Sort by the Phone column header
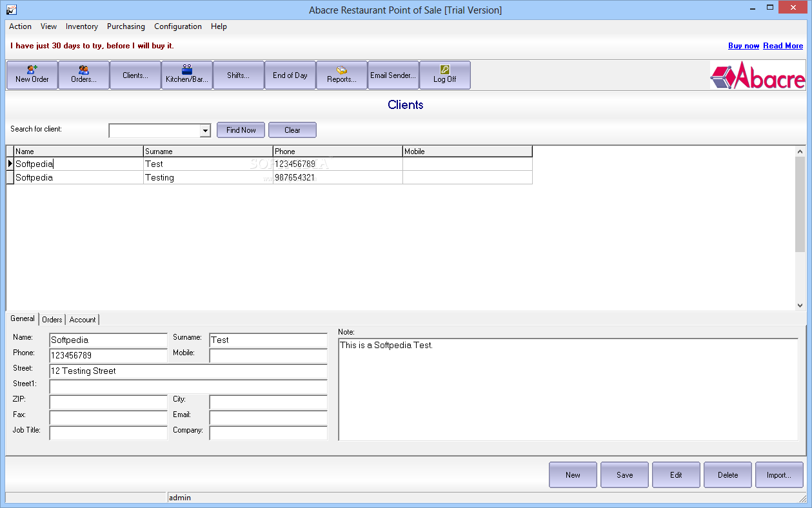The image size is (812, 508). click(338, 151)
